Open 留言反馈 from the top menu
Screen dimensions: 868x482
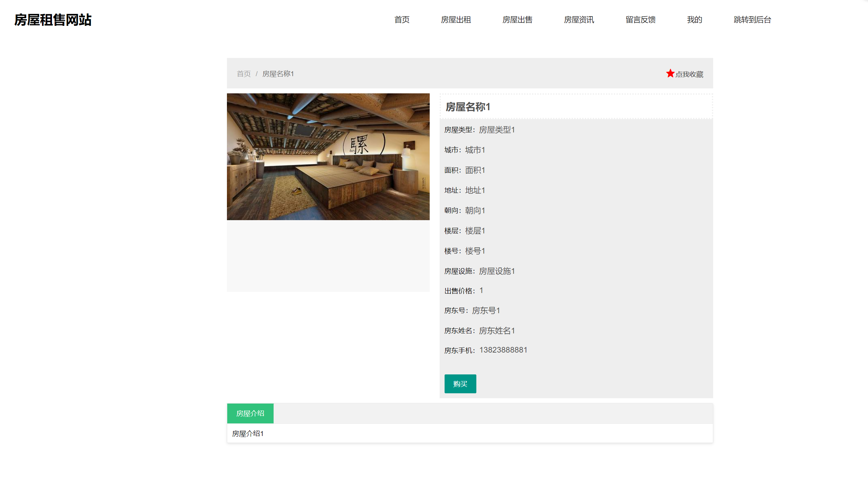(640, 20)
